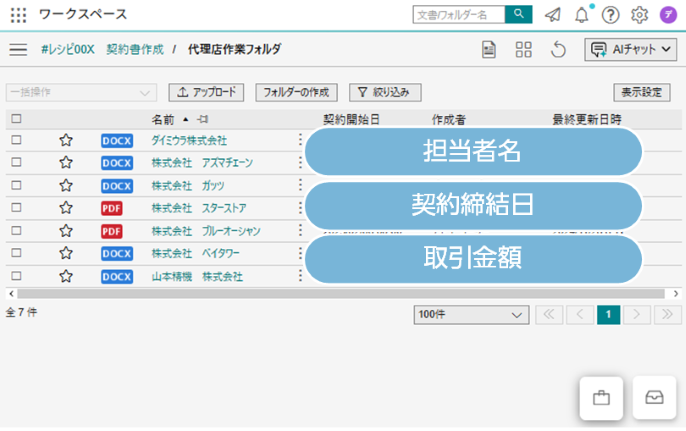Check the ブルーオーシャン row checkbox
Screen dimensions: 686x431
tap(16, 230)
